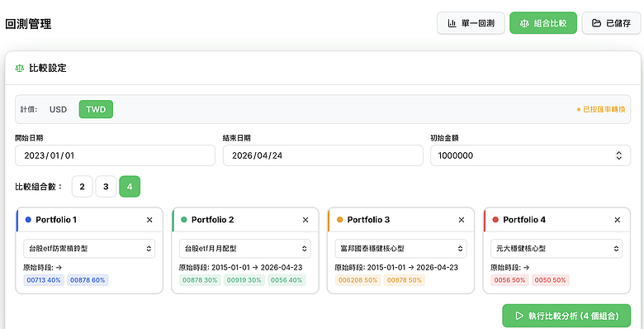644x329 pixels.
Task: Click the Portfolio 1 title
Action: pyautogui.click(x=56, y=220)
